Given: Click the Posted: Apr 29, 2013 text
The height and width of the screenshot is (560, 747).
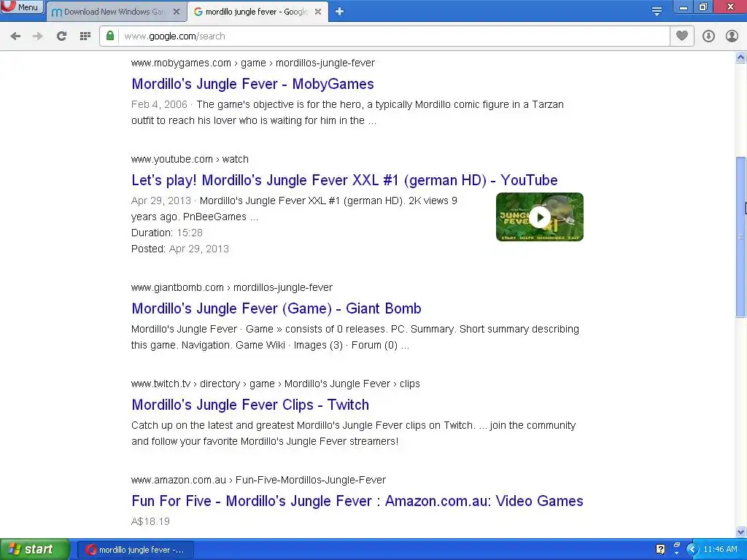Looking at the screenshot, I should [180, 249].
